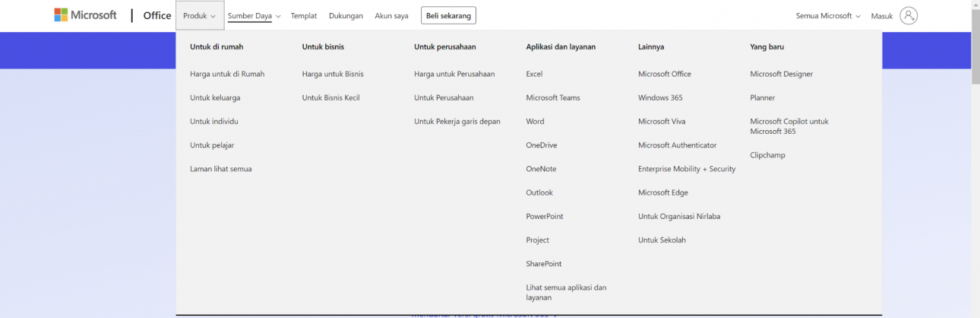Open Microsoft Office under Lainnya
The height and width of the screenshot is (318, 980).
coord(665,74)
